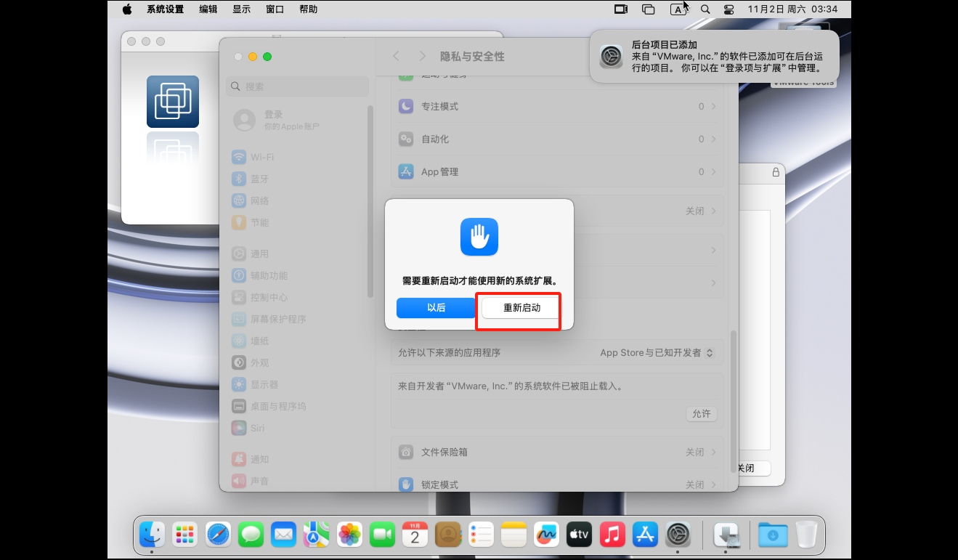Viewport: 958px width, 560px height.
Task: Click 允许 to allow VMware software
Action: click(701, 414)
